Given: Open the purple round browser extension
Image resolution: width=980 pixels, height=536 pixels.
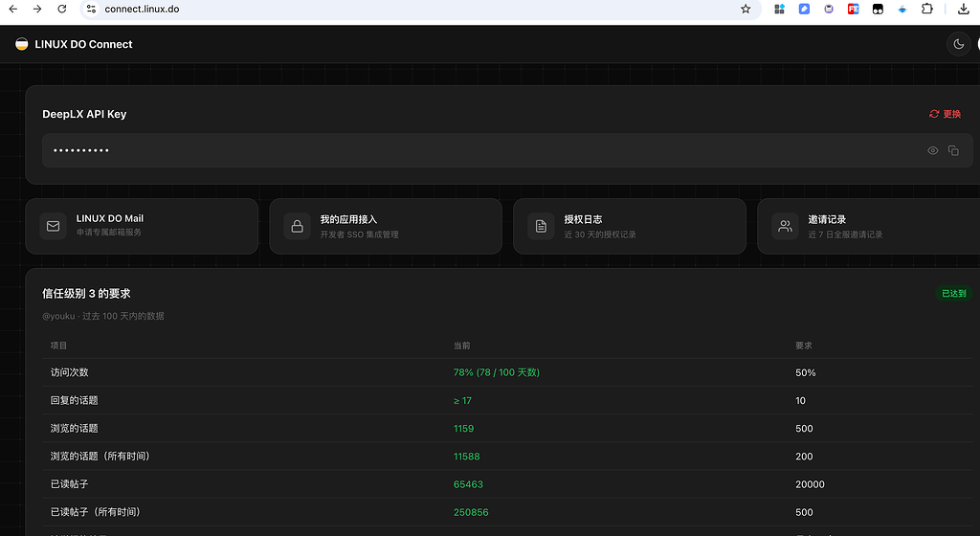Looking at the screenshot, I should (829, 9).
